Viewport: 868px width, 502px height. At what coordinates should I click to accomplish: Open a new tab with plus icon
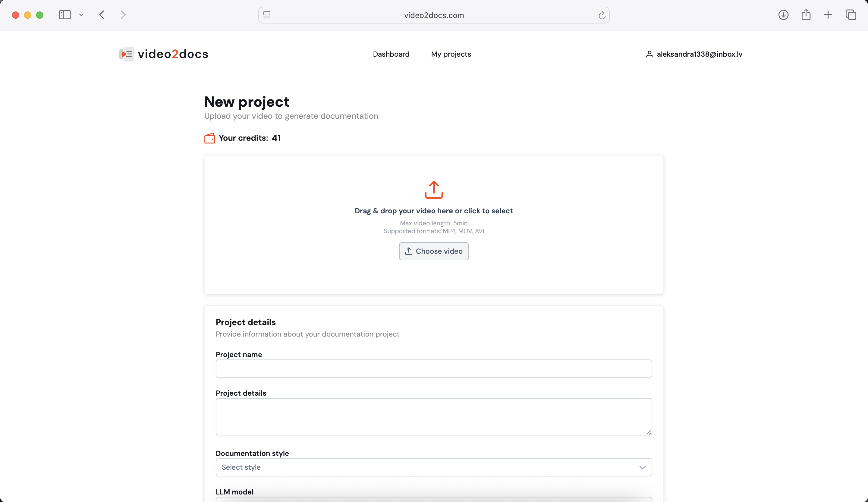click(x=828, y=15)
